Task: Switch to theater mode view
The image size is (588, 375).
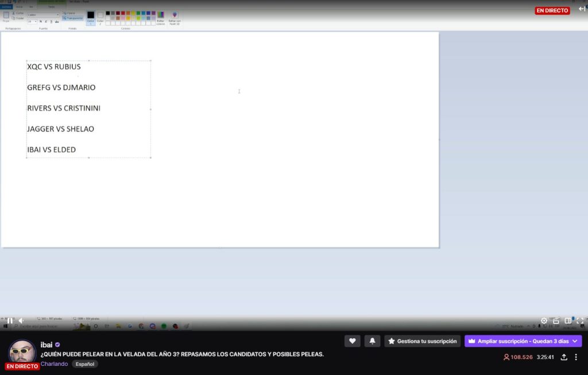Action: click(568, 320)
